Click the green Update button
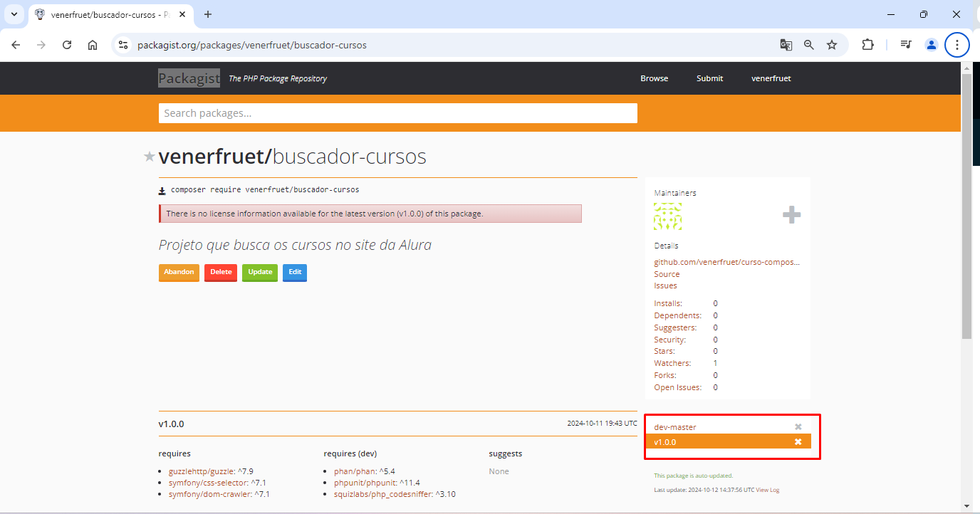The width and height of the screenshot is (980, 514). tap(260, 272)
